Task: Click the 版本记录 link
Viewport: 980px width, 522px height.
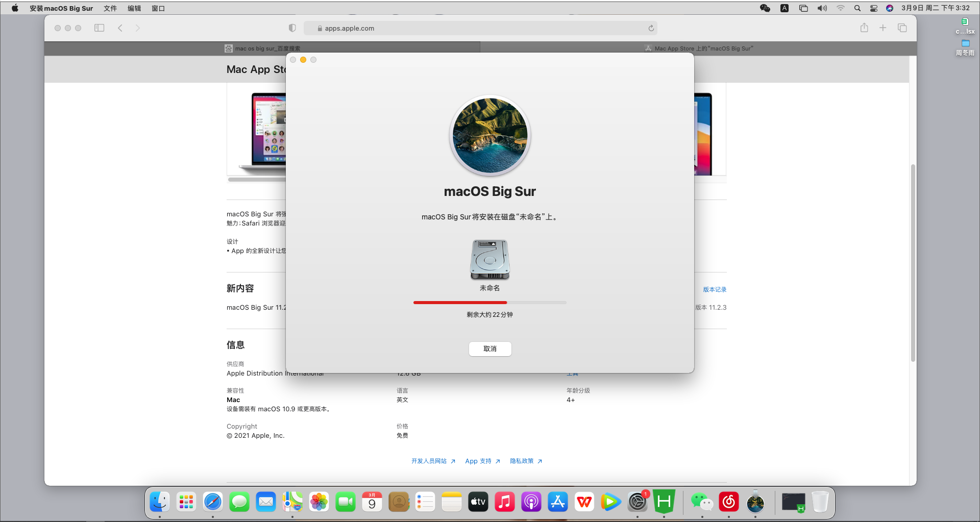Action: (x=715, y=289)
